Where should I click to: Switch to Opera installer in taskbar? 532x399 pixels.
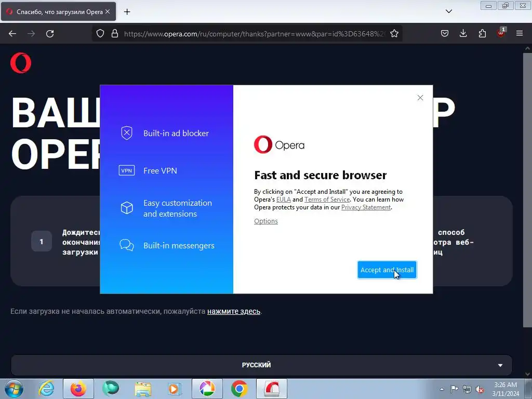[x=272, y=389]
